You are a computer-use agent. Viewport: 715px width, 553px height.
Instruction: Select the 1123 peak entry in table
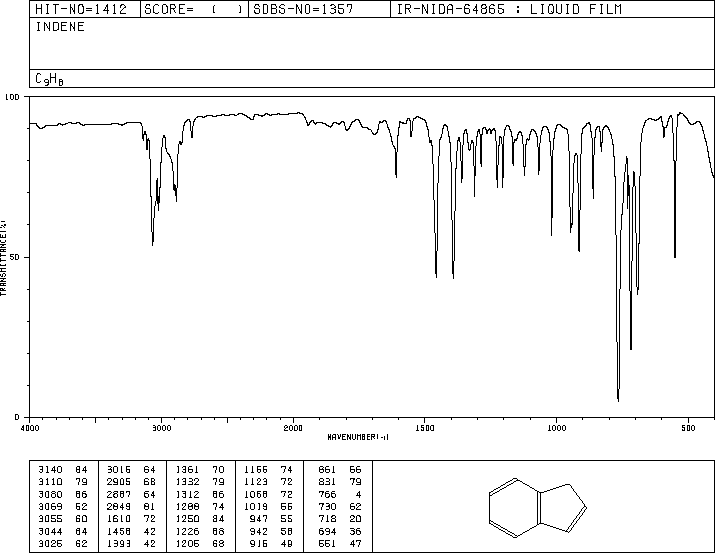[269, 482]
